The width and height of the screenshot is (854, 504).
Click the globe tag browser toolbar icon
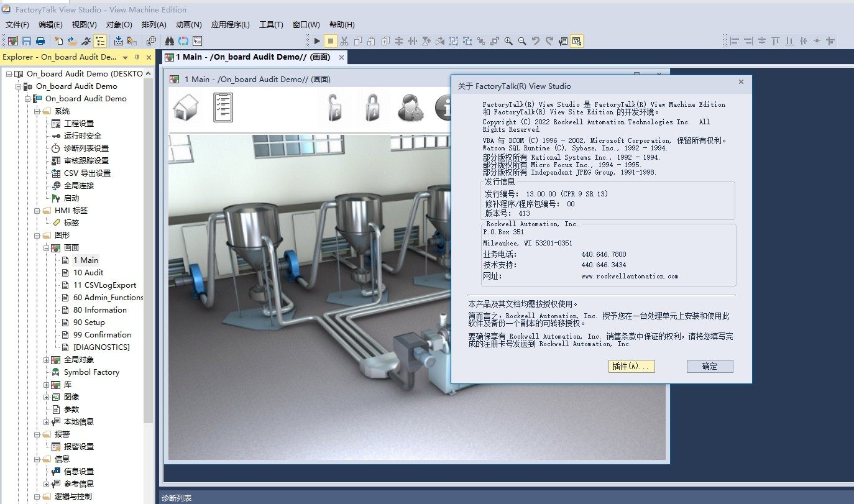pos(152,41)
